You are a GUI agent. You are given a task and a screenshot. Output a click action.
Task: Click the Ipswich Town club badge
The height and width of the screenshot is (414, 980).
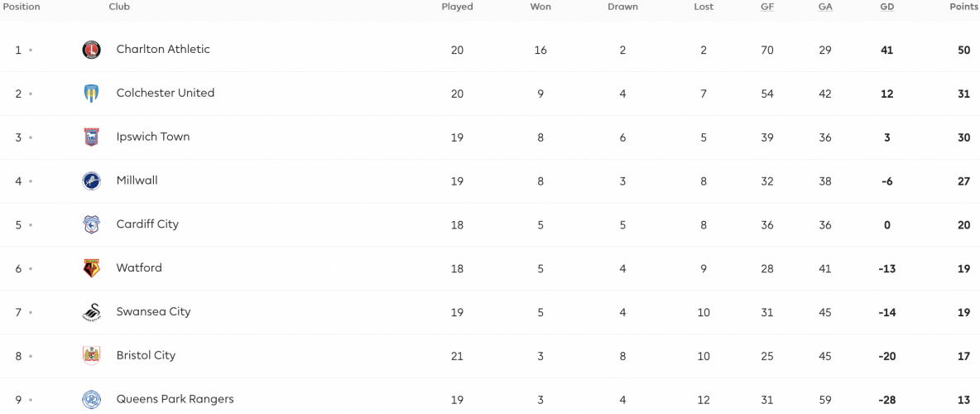point(91,137)
